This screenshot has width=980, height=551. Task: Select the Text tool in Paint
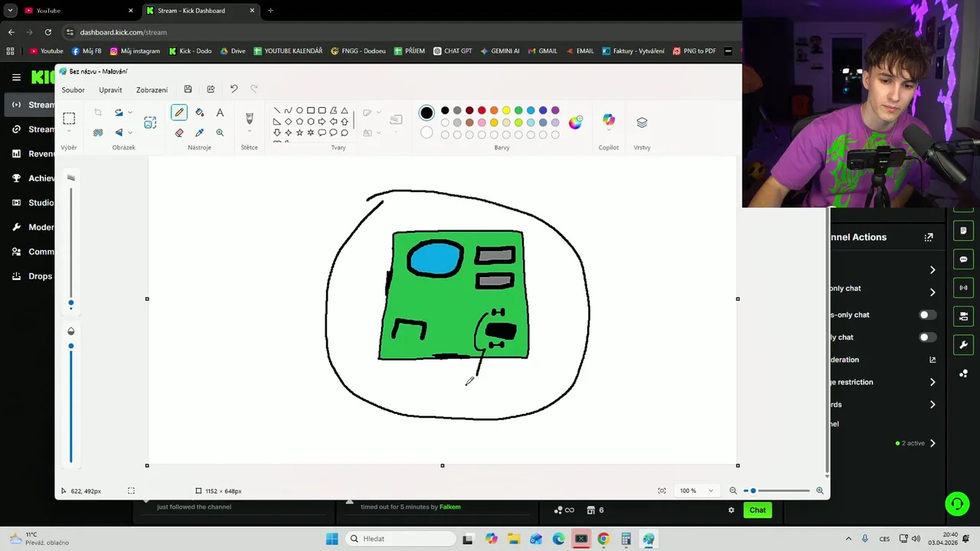[x=220, y=112]
